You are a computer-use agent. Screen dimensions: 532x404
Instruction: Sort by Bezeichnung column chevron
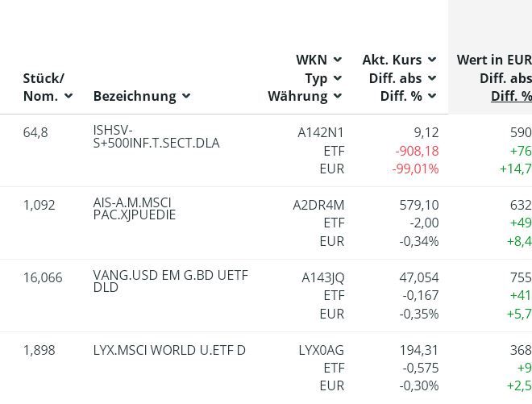click(186, 96)
